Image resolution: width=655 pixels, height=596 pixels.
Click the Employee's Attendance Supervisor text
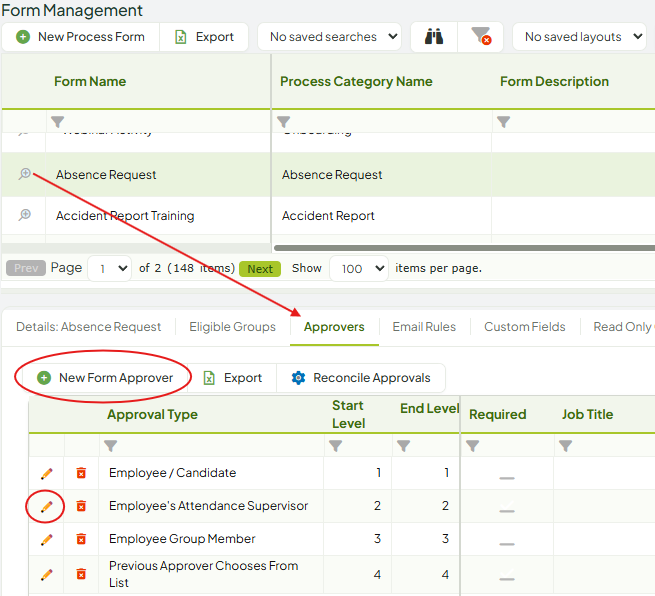[208, 506]
